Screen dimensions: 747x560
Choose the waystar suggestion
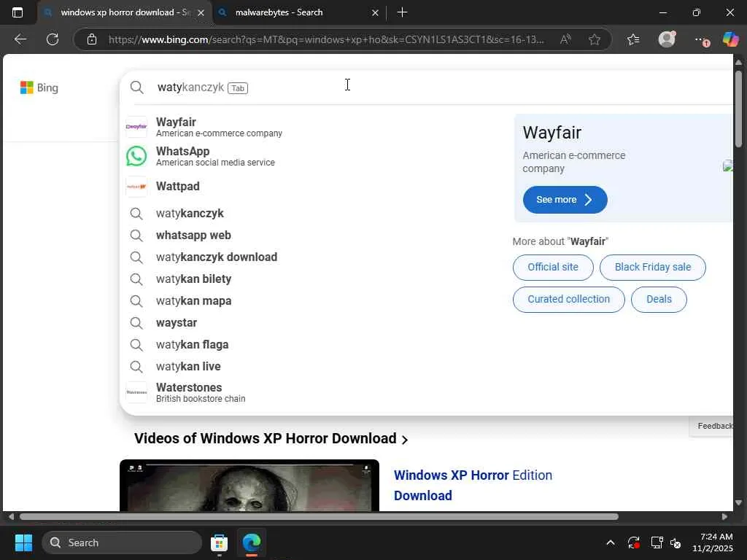pos(177,323)
